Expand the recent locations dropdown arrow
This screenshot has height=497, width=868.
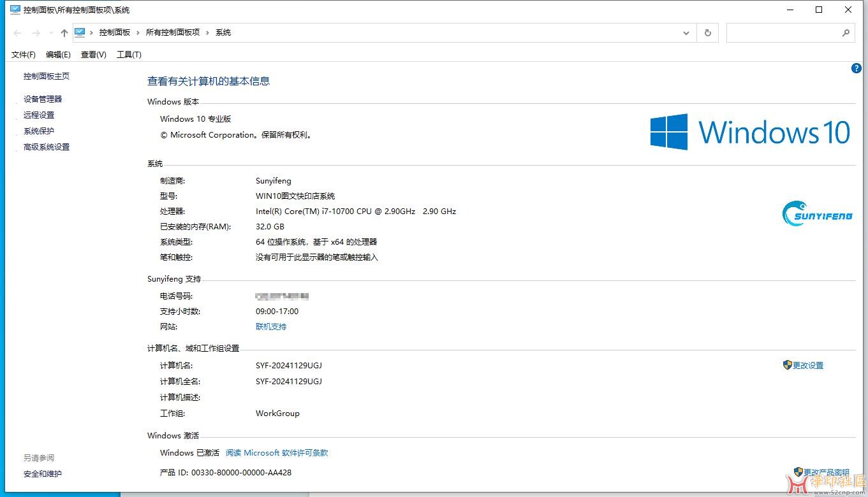pos(50,34)
